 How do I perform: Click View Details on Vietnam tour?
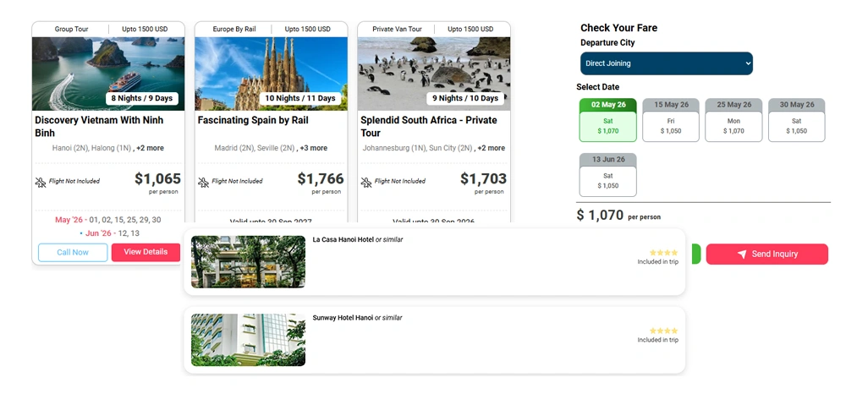click(x=146, y=252)
